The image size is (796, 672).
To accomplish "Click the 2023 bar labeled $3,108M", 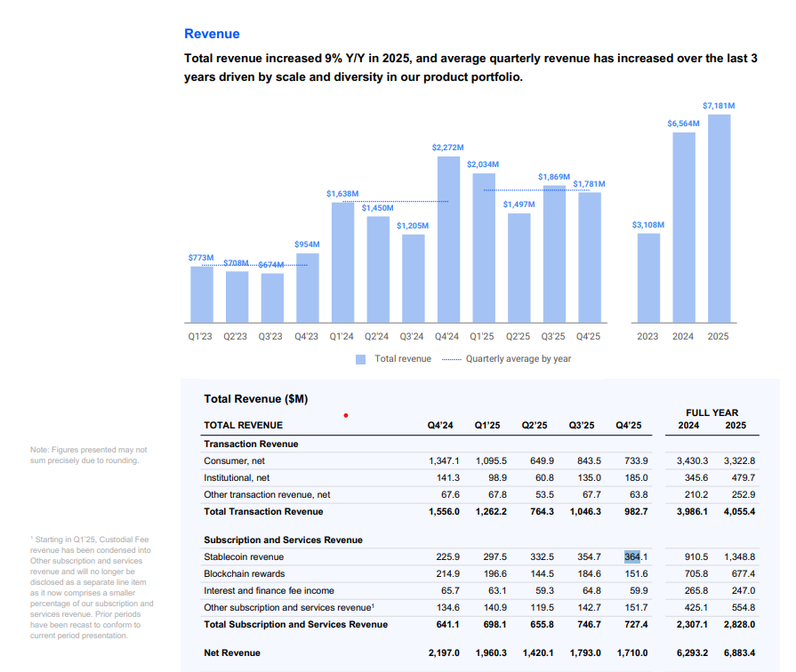I will pos(648,276).
